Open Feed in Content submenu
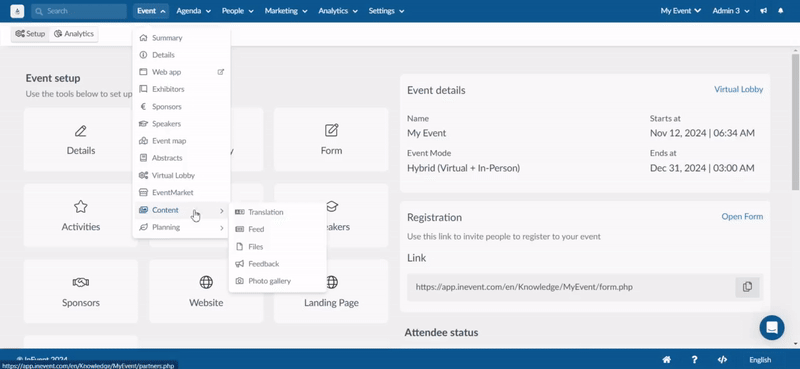The width and height of the screenshot is (800, 369). pyautogui.click(x=278, y=229)
